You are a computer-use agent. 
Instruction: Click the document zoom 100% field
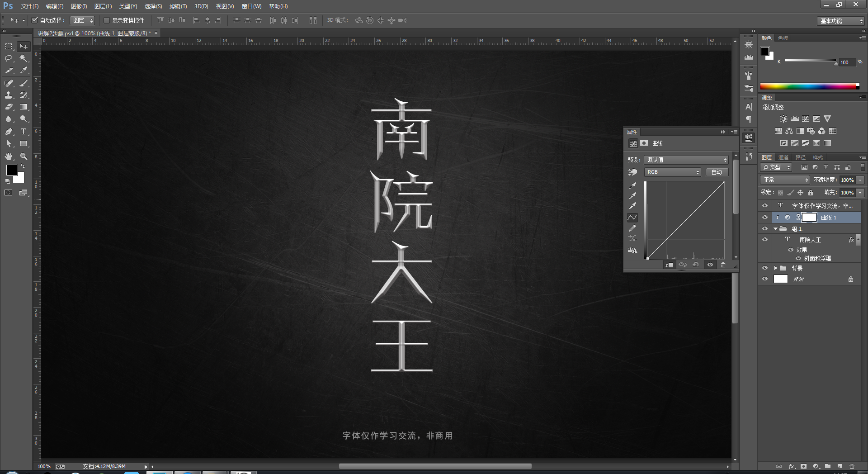point(44,466)
